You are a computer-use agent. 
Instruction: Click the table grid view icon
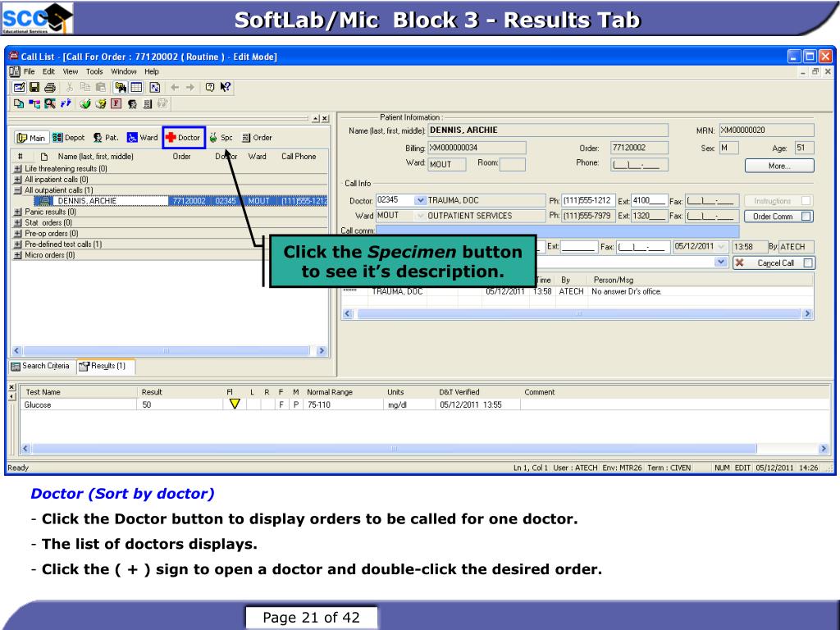(x=137, y=87)
